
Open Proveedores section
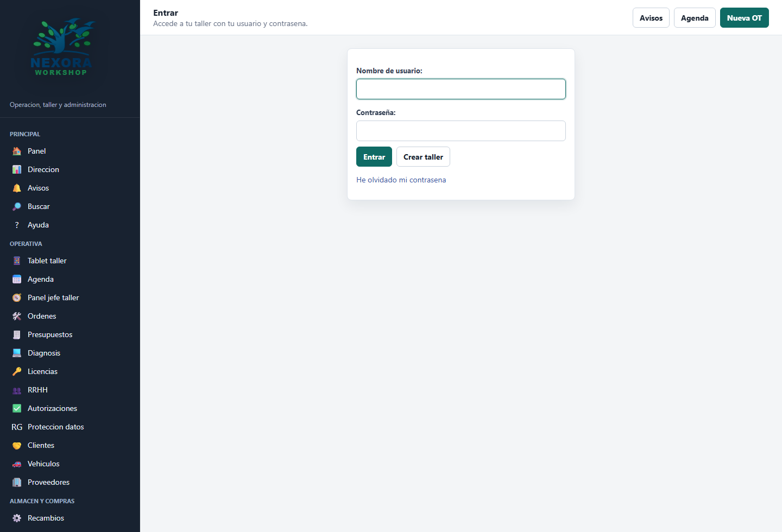[70, 482]
